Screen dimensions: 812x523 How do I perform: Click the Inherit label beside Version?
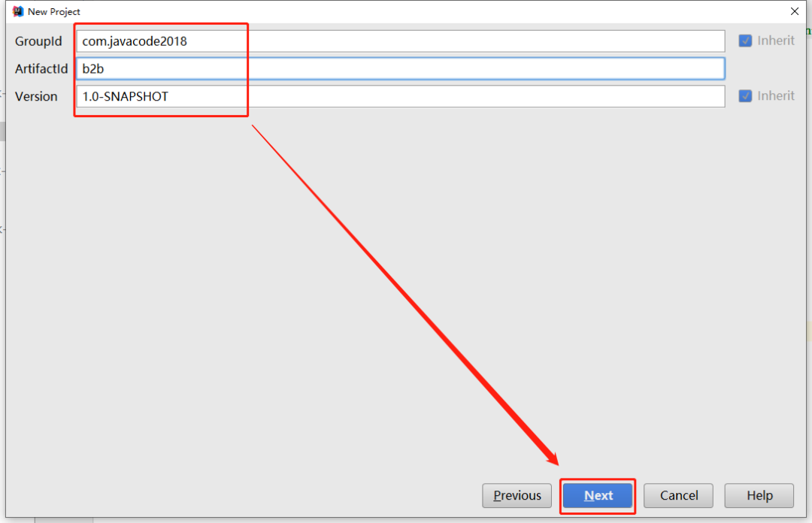coord(776,95)
